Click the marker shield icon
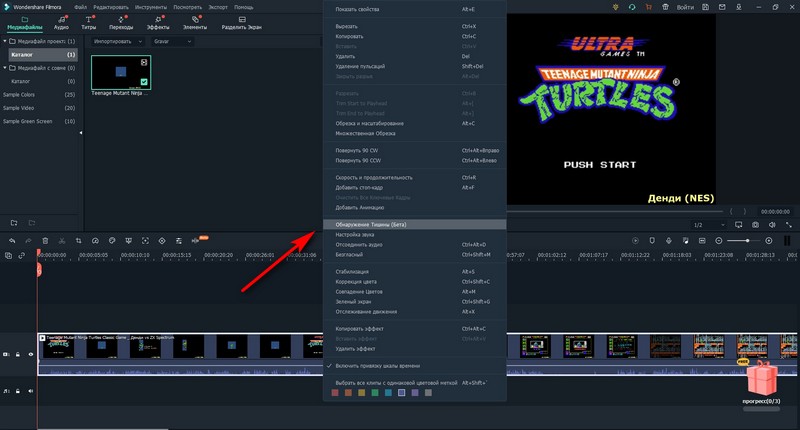Screen dimensions: 800x430 tap(652, 240)
